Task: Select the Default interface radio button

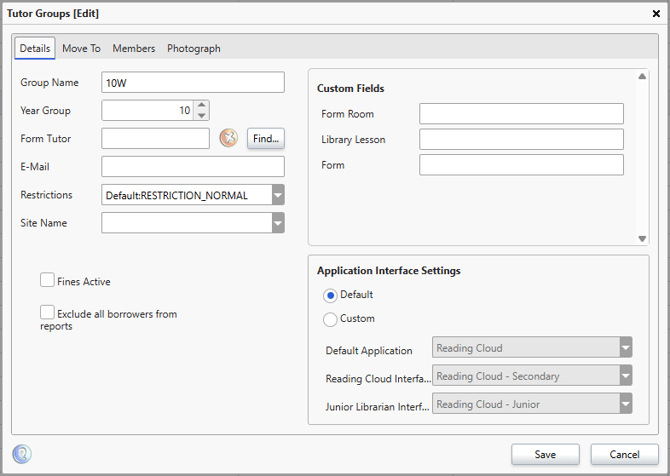Action: coord(330,295)
